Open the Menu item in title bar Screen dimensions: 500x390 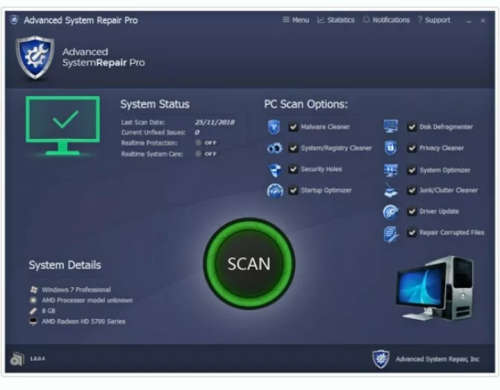(x=296, y=20)
